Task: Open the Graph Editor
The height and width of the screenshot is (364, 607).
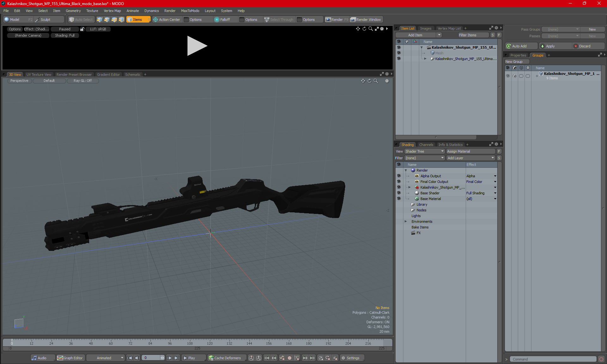Action: coord(70,358)
